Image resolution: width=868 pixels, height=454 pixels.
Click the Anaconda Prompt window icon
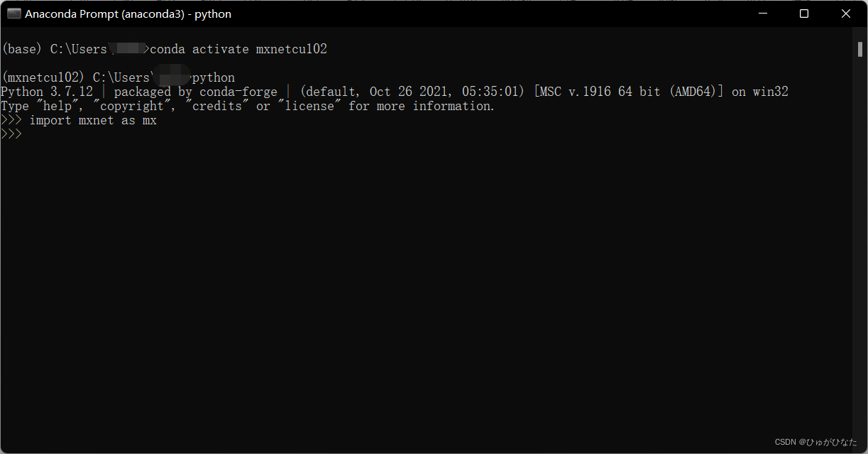click(14, 13)
